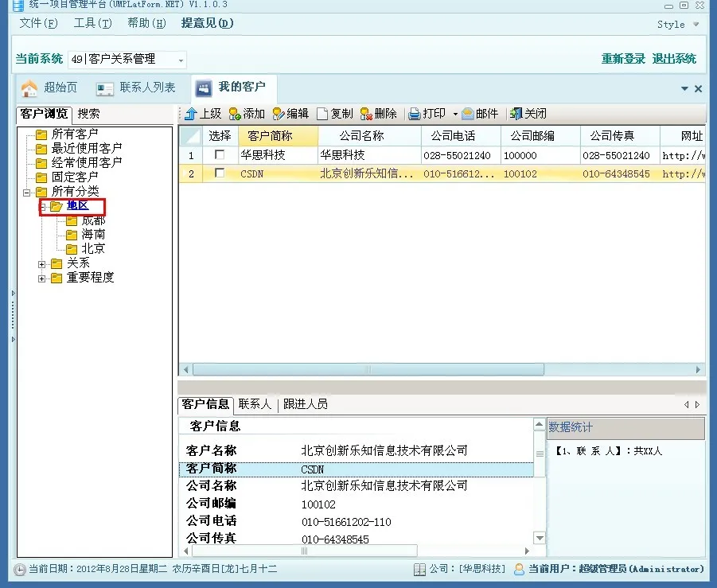Check the 华思科技 row selection checkbox
Viewport: 717px width, 588px height.
point(220,155)
